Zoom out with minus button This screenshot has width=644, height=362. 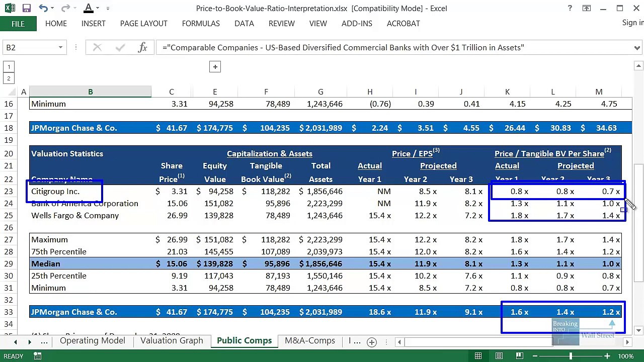pyautogui.click(x=535, y=356)
